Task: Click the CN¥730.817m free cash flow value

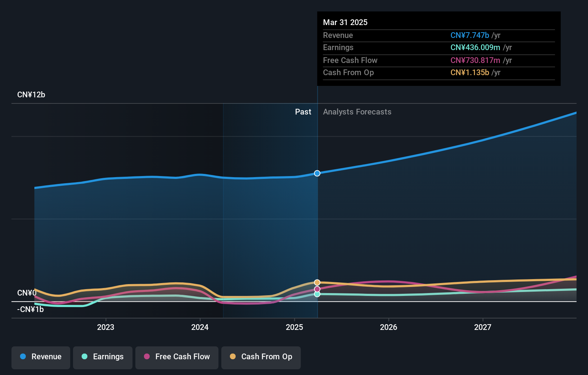Action: coord(475,60)
